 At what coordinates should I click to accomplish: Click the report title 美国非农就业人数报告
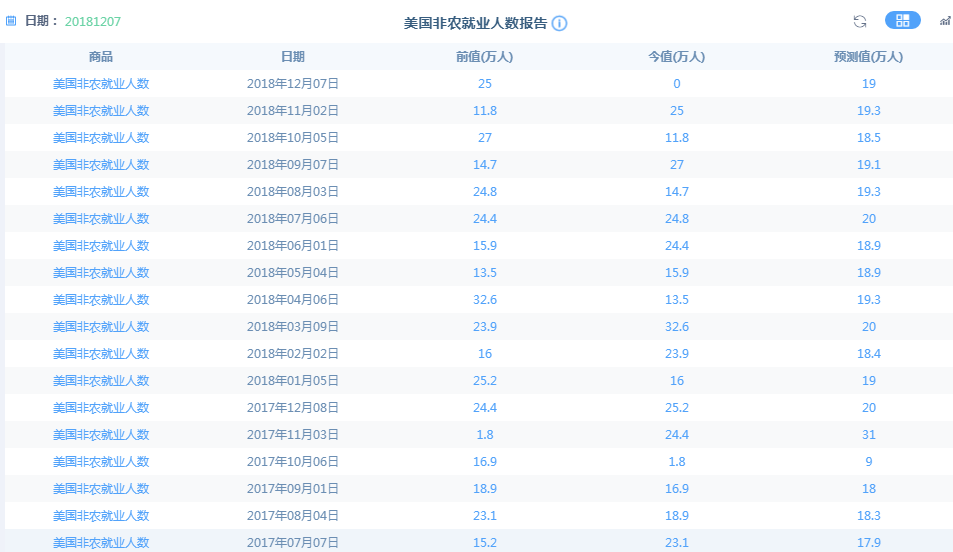475,23
